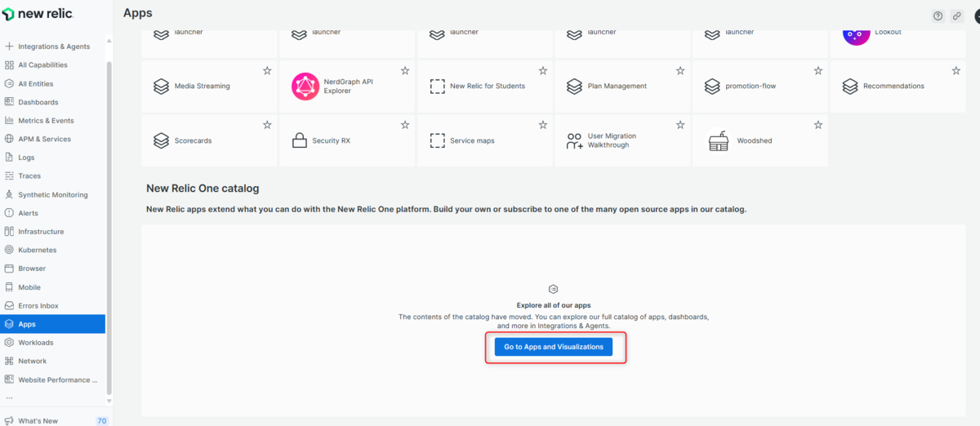
Task: Click the Apps page title
Action: pyautogui.click(x=138, y=13)
